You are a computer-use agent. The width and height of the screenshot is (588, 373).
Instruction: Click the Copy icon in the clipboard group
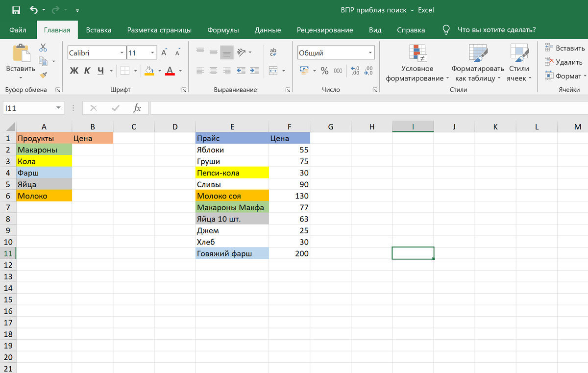click(x=43, y=61)
